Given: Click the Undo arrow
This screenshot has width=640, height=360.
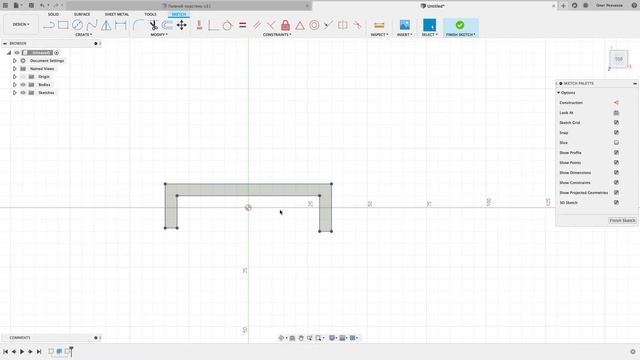Looking at the screenshot, I should pyautogui.click(x=42, y=6).
